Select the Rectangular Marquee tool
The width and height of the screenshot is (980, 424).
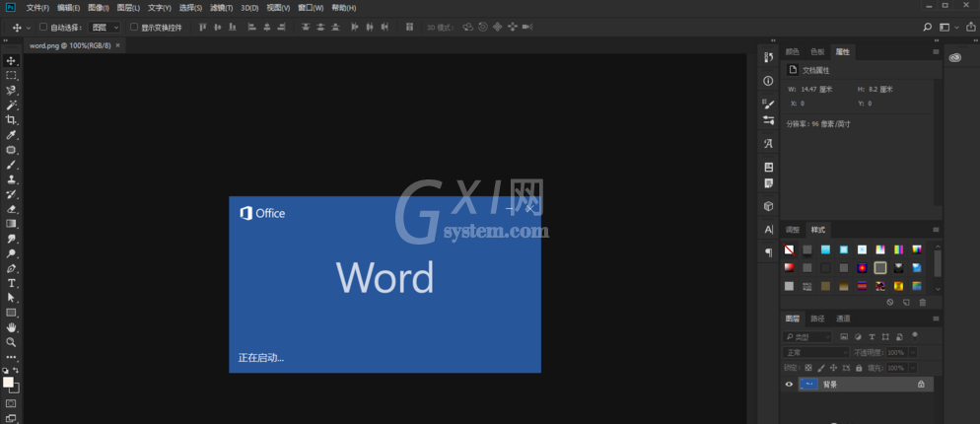11,76
